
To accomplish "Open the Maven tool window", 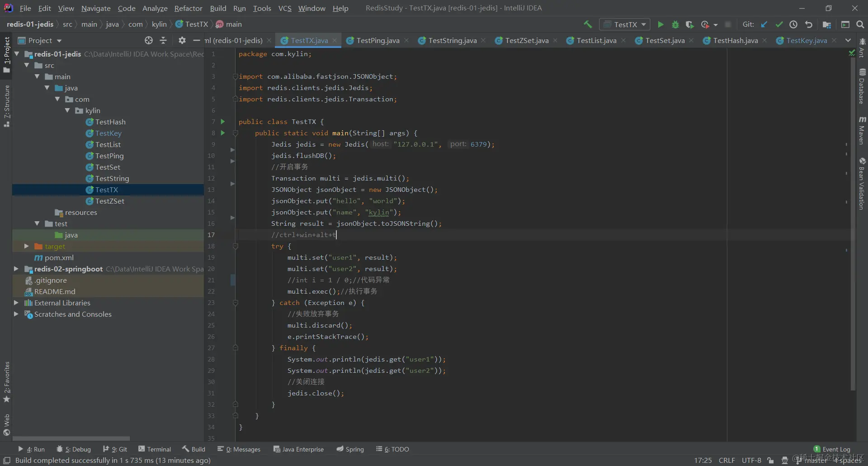I will click(862, 130).
